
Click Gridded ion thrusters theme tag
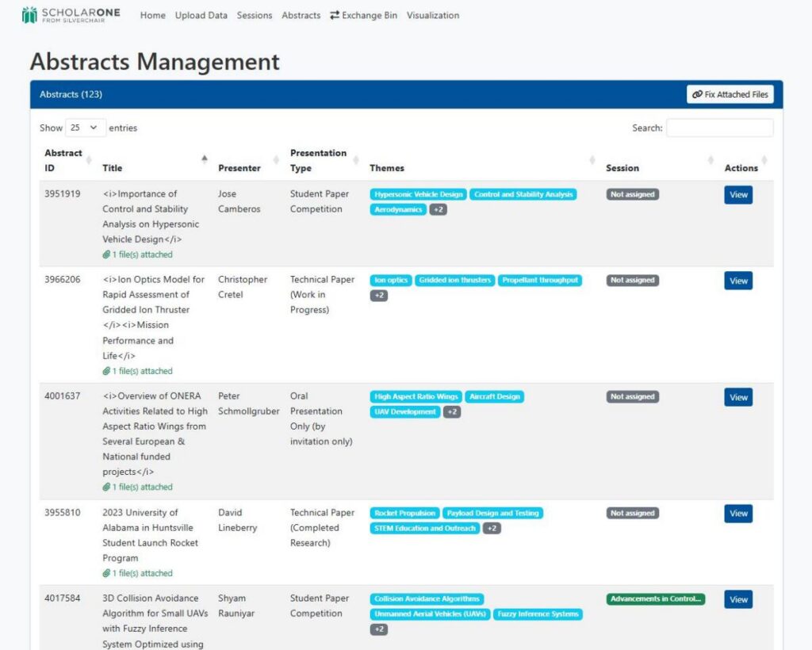point(454,281)
